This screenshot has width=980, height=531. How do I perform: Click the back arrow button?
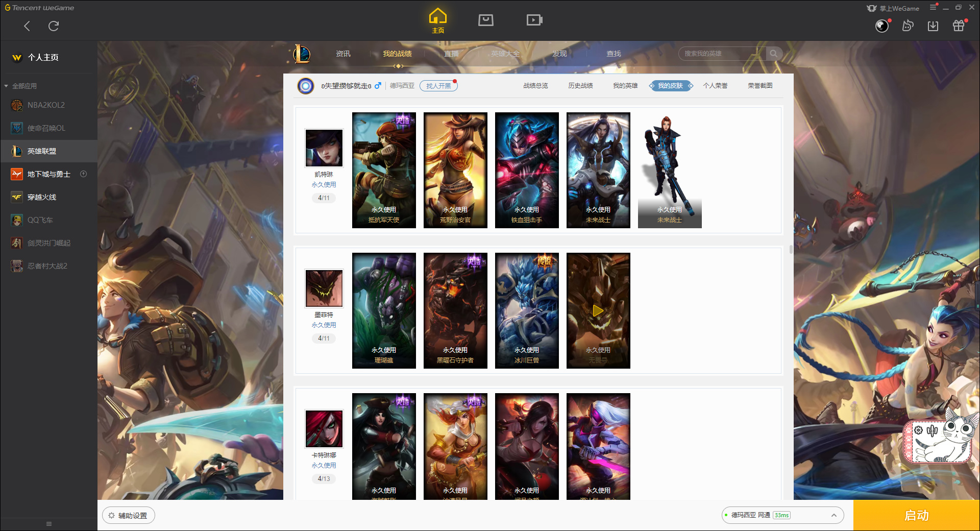27,26
